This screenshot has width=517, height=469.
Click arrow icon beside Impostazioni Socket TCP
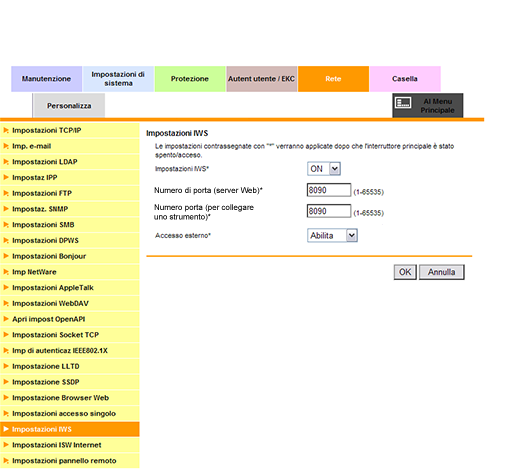tap(6, 335)
